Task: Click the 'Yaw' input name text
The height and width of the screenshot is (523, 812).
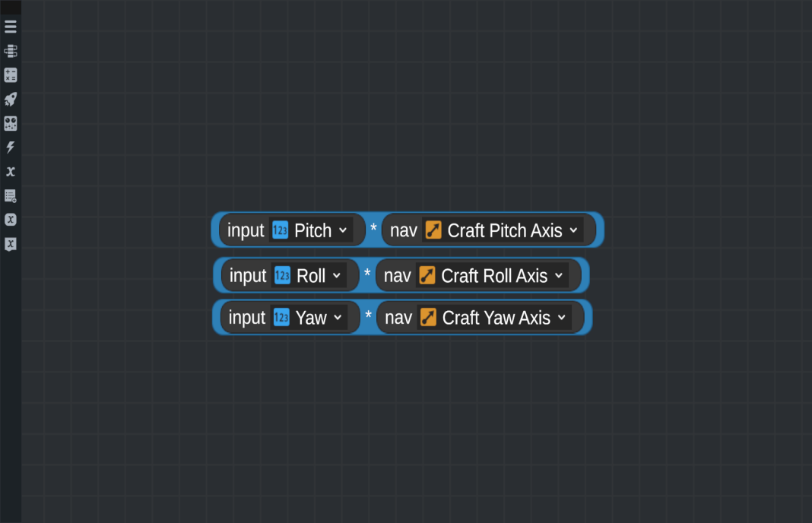Action: click(x=311, y=318)
